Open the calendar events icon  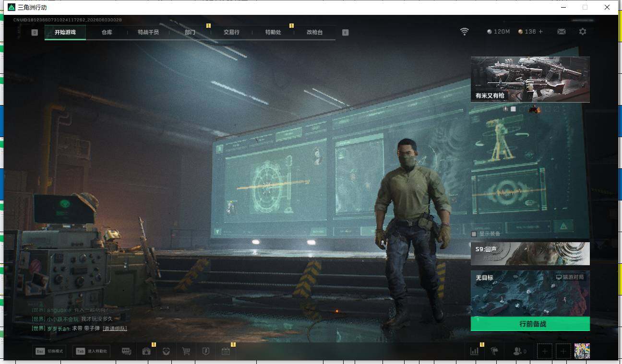tap(226, 352)
